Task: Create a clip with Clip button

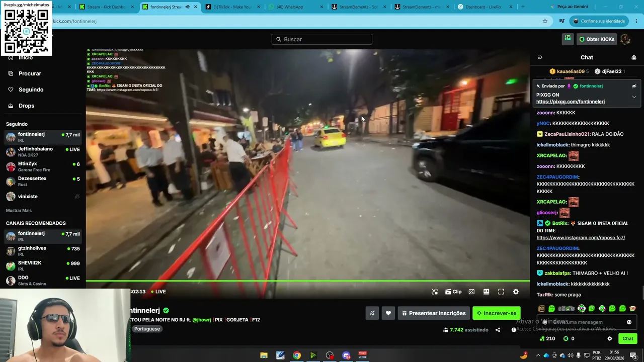Action: tap(453, 292)
